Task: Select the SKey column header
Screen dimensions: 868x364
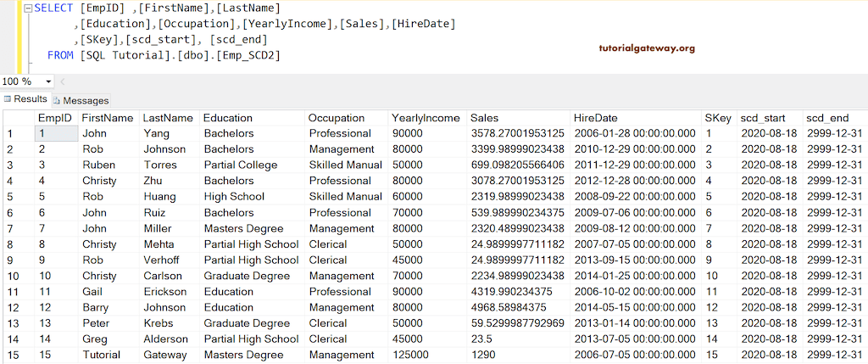Action: [x=717, y=118]
